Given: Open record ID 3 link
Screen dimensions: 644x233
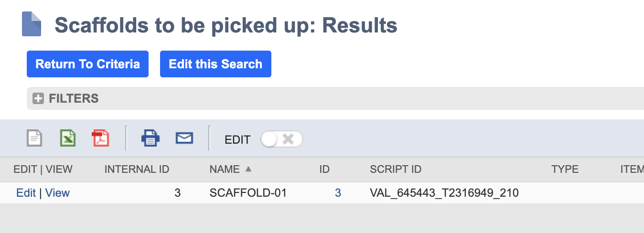Looking at the screenshot, I should click(x=338, y=193).
